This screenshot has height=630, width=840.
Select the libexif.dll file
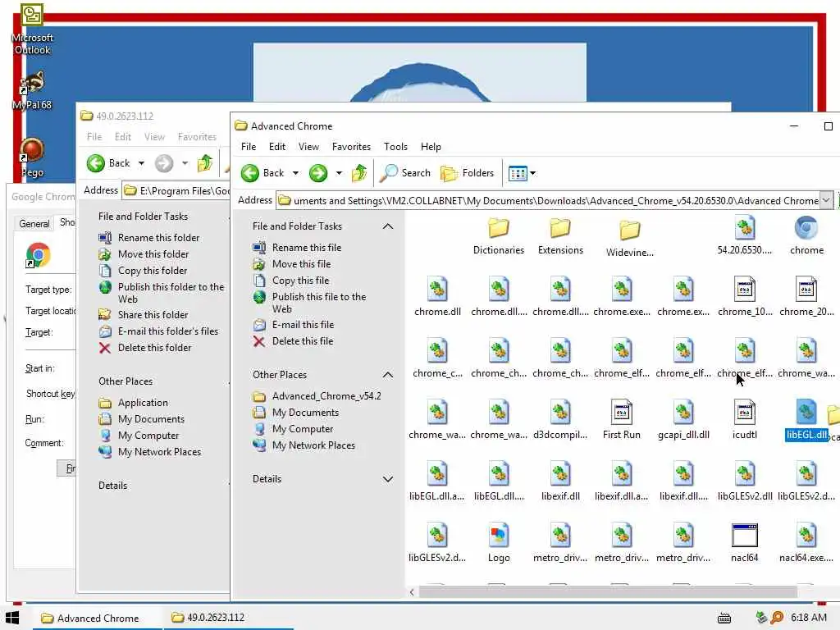pyautogui.click(x=560, y=482)
